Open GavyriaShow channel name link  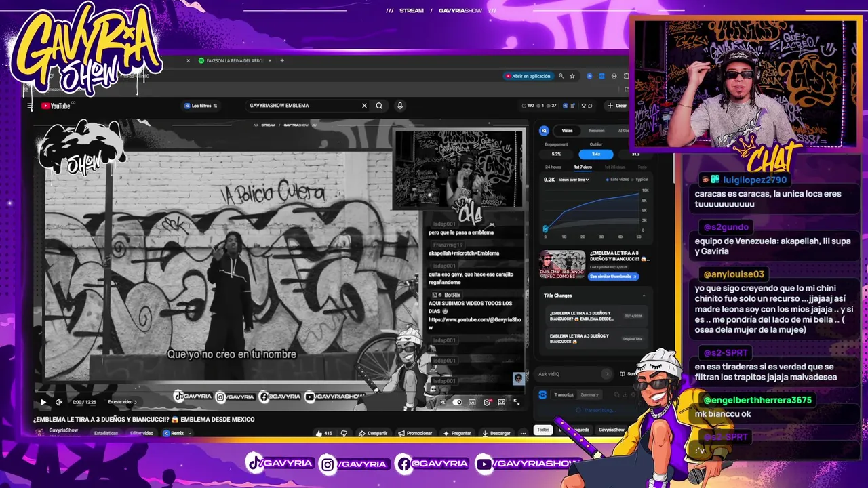coord(63,430)
